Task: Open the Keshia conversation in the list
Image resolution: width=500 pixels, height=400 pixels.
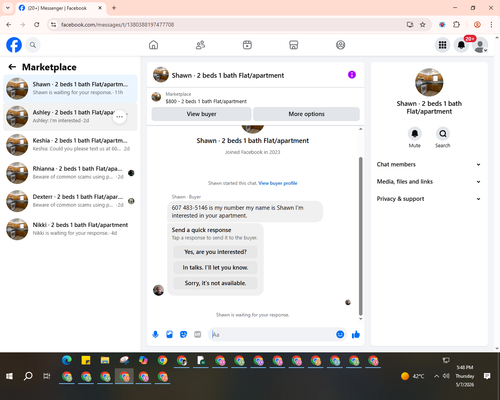Action: (70, 145)
